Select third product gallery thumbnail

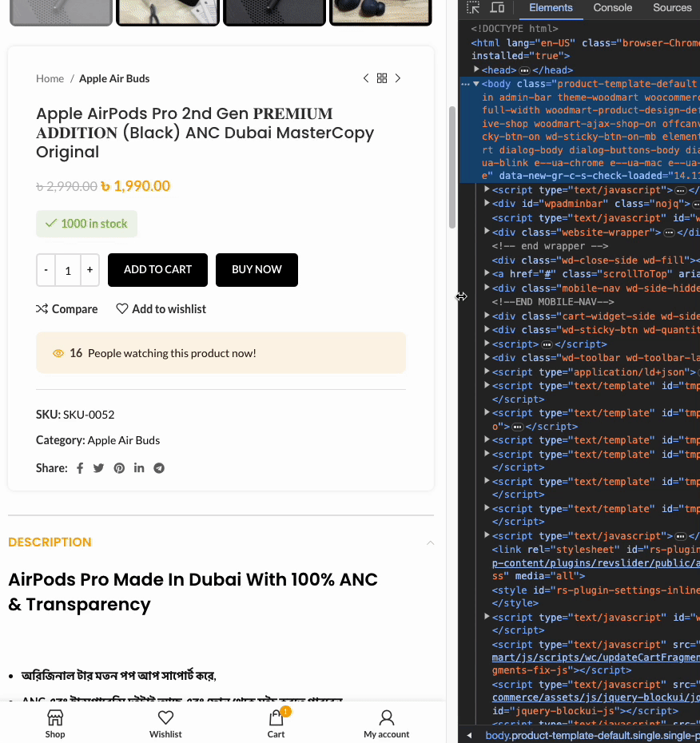pos(274,11)
